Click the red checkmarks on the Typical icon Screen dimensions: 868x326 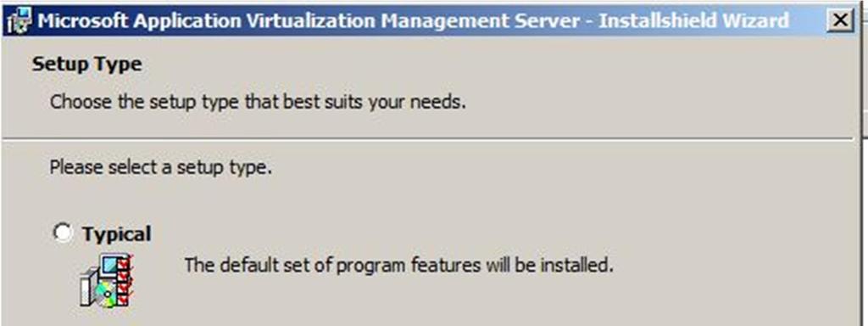125,281
